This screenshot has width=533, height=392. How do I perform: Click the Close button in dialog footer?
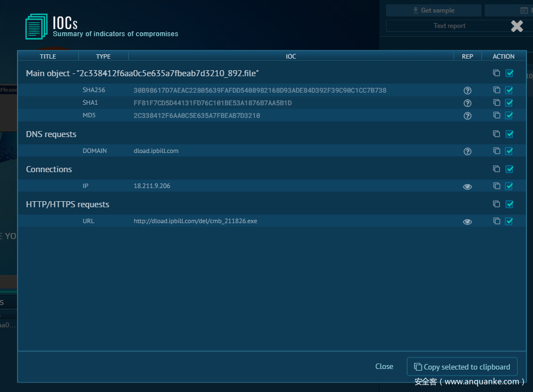point(384,367)
